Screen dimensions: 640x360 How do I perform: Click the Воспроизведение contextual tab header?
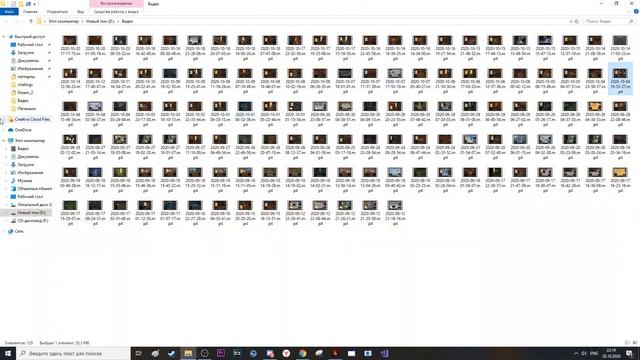[x=116, y=4]
